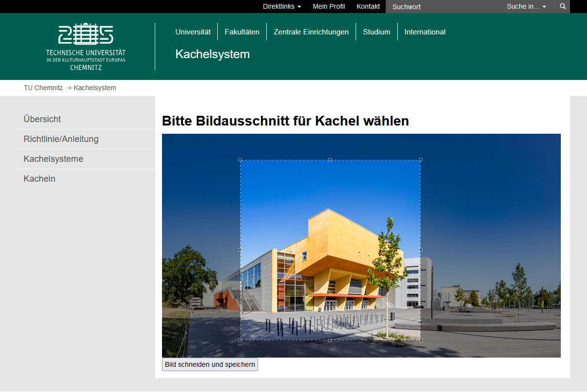Open the Fakultäten menu
The width and height of the screenshot is (587, 392).
coord(242,32)
